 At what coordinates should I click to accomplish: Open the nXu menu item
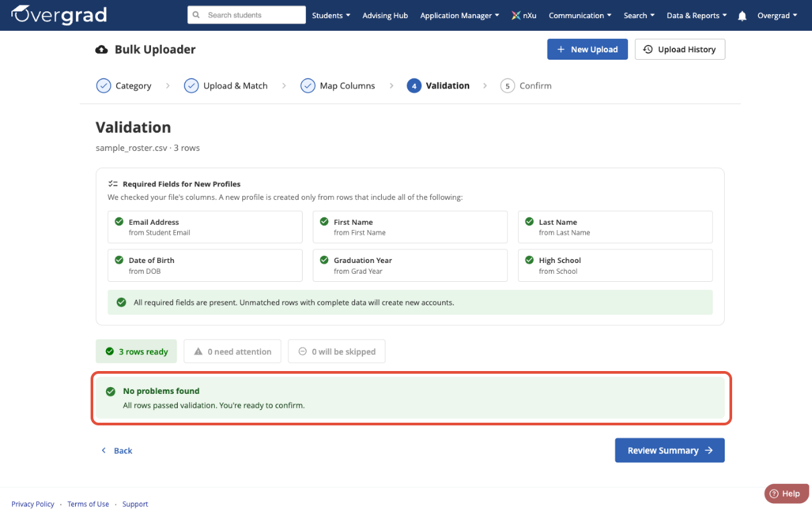(x=523, y=15)
